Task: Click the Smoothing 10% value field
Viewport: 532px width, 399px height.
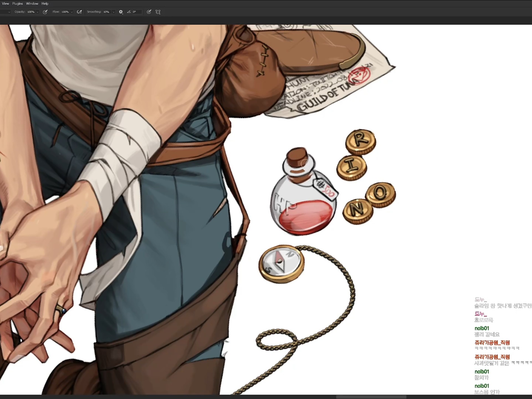Action: (106, 12)
